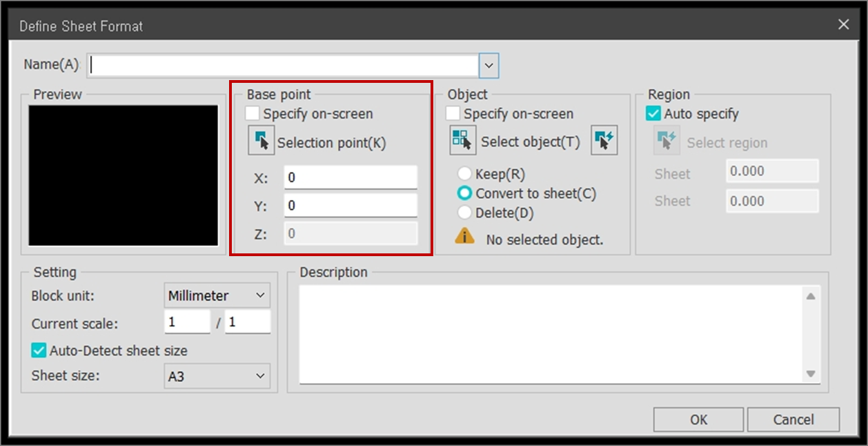This screenshot has width=868, height=446.
Task: Click the warning icon near No selected object
Action: [464, 237]
